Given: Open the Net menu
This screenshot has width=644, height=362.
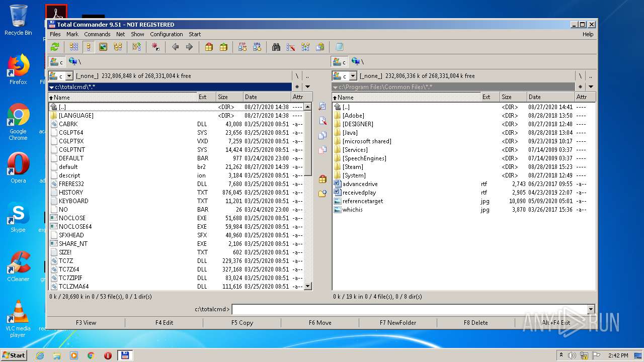Looking at the screenshot, I should pyautogui.click(x=121, y=34).
